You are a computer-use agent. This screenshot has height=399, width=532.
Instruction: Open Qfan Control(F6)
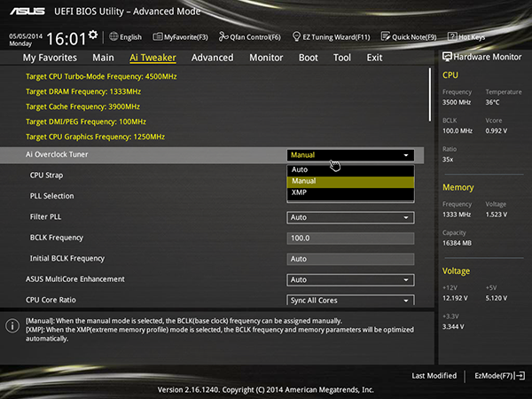[250, 36]
